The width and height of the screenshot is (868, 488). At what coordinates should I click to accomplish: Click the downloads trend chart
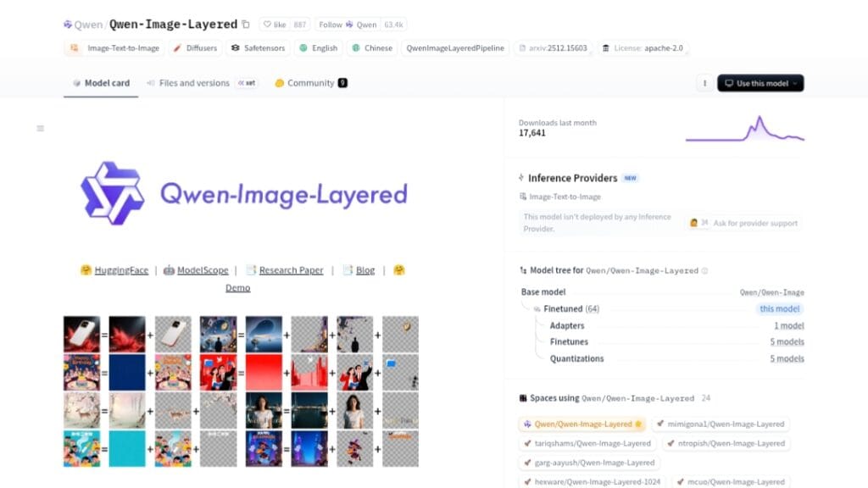pos(744,129)
